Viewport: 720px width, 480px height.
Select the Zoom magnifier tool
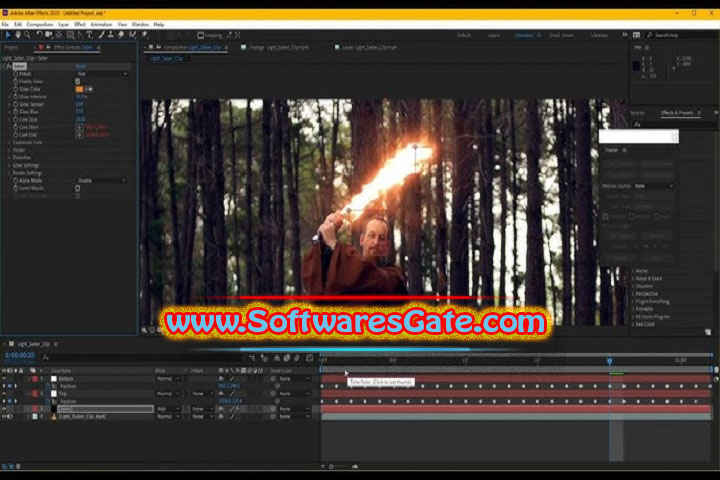coord(27,35)
